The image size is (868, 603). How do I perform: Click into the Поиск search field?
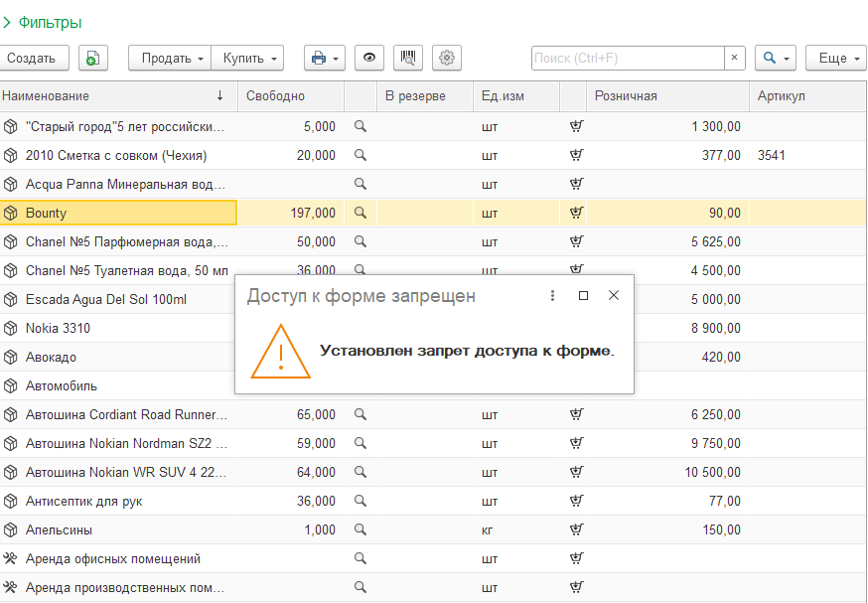(x=626, y=59)
